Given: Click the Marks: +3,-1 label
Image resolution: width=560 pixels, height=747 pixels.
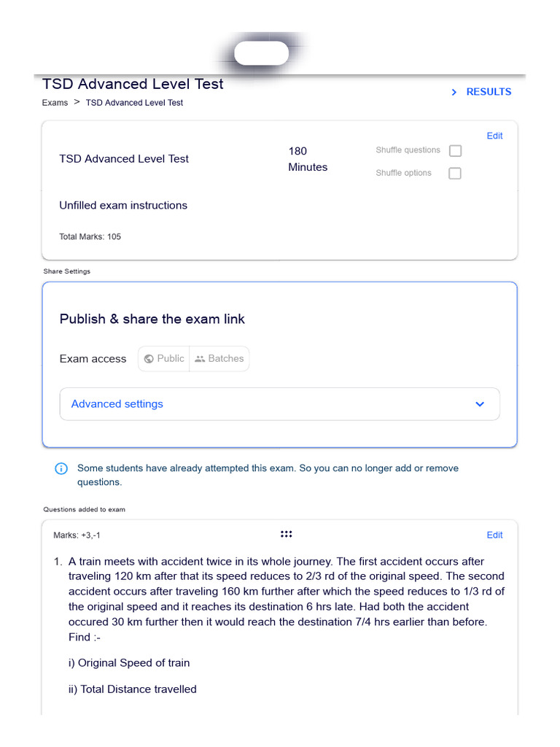Looking at the screenshot, I should click(77, 535).
